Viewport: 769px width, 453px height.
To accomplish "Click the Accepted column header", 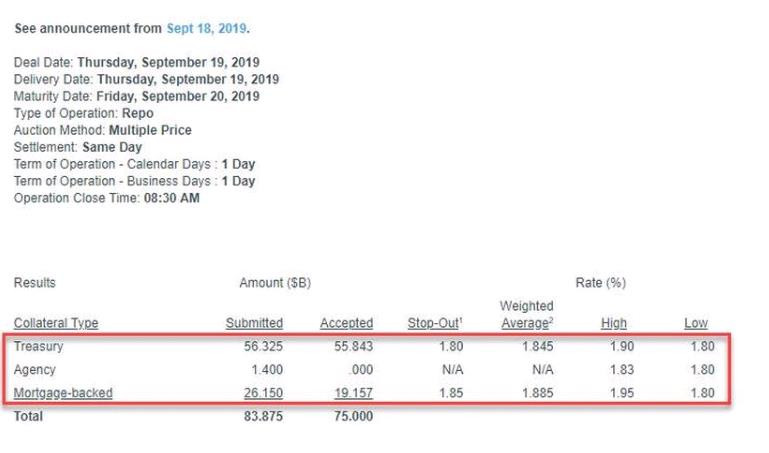I will tap(346, 323).
